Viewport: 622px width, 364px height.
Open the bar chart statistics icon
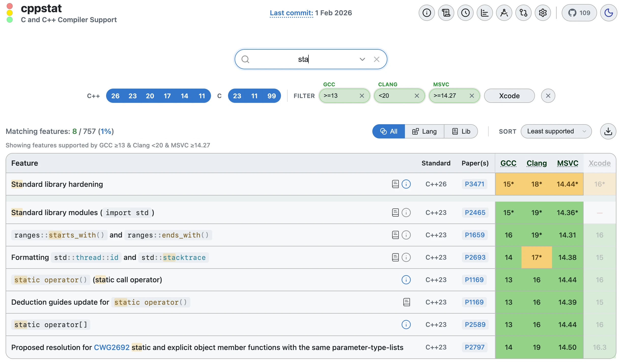(x=485, y=13)
